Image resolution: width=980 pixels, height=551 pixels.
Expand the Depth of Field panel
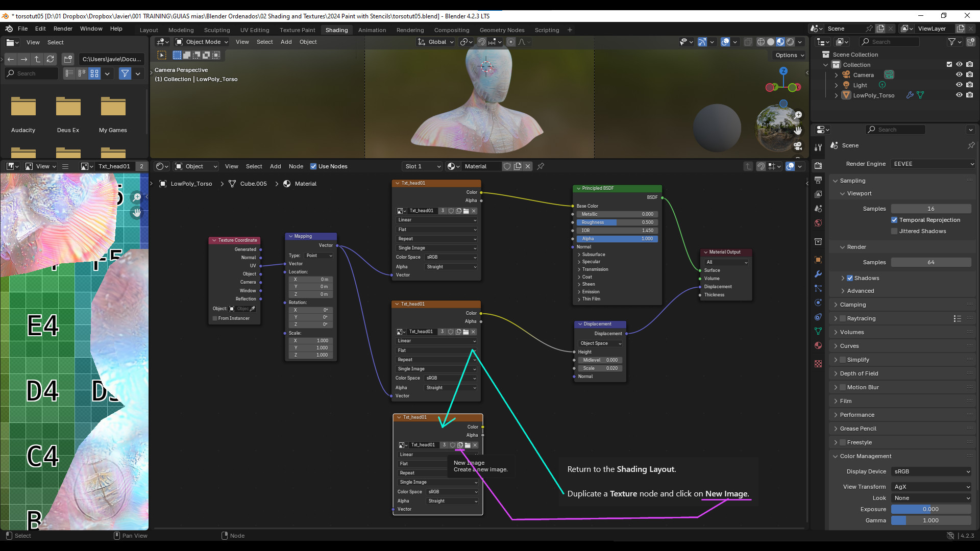point(859,373)
